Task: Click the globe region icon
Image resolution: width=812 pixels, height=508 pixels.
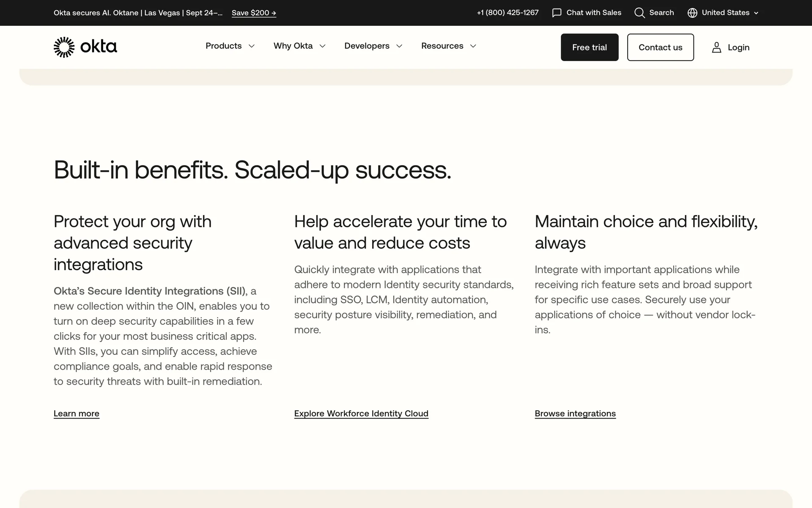Action: [692, 13]
